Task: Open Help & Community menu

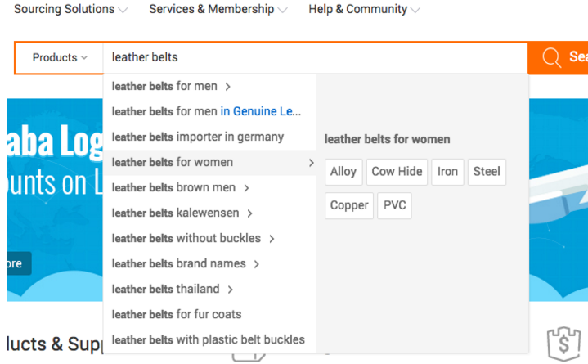Action: pyautogui.click(x=364, y=9)
